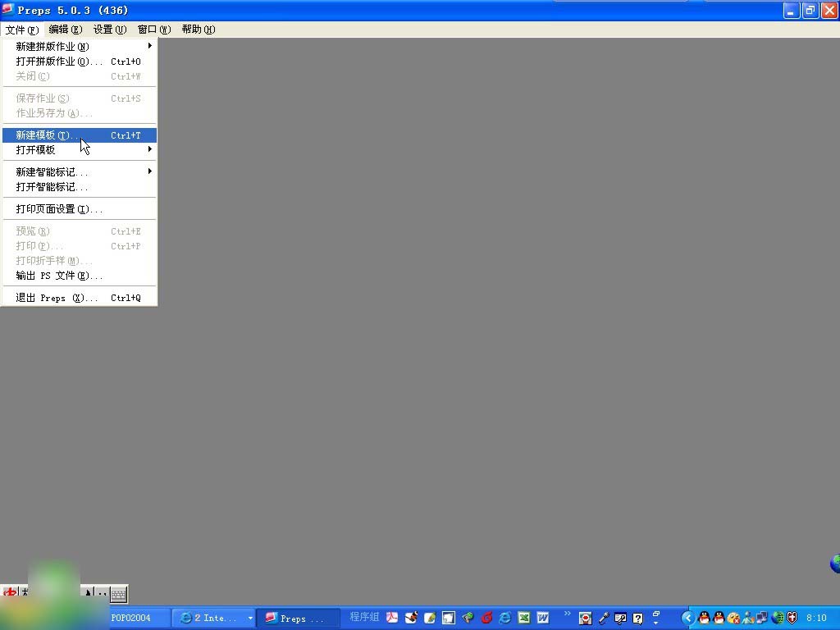Click the orange tray icon with red X
The height and width of the screenshot is (630, 840).
click(733, 619)
